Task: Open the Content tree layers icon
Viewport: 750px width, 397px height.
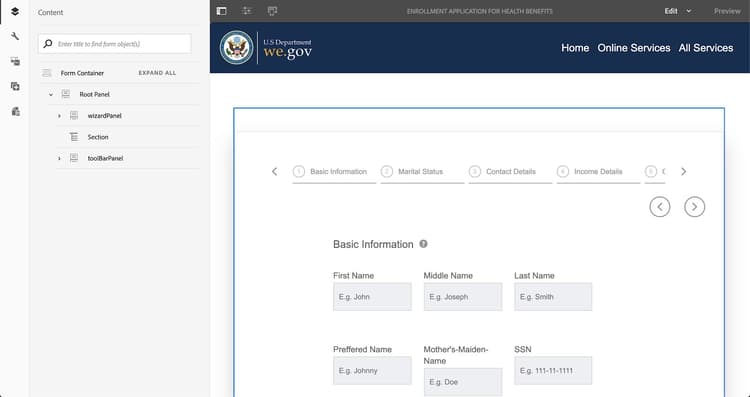Action: [x=15, y=11]
